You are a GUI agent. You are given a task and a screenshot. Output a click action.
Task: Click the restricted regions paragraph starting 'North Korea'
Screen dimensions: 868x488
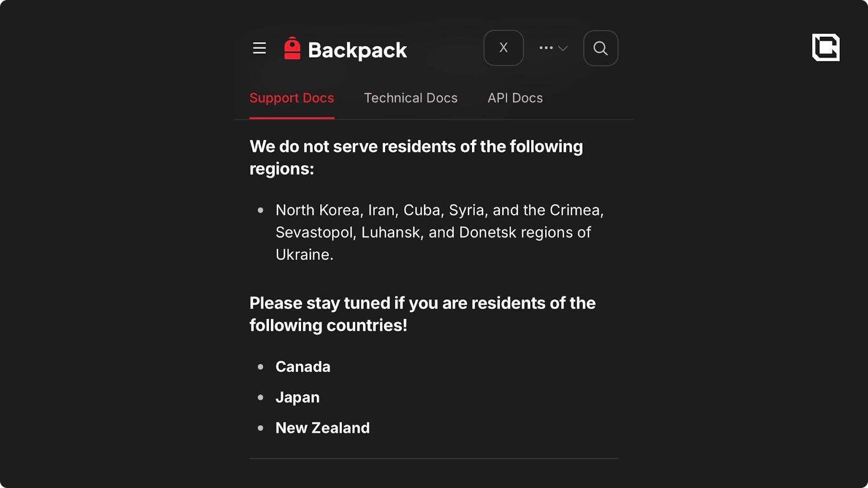[439, 232]
